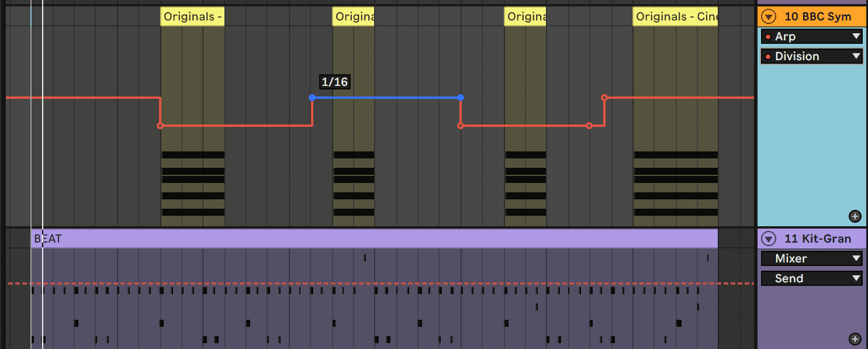Image resolution: width=868 pixels, height=349 pixels.
Task: Open the Mixer device chooser dropdown
Action: pos(812,258)
